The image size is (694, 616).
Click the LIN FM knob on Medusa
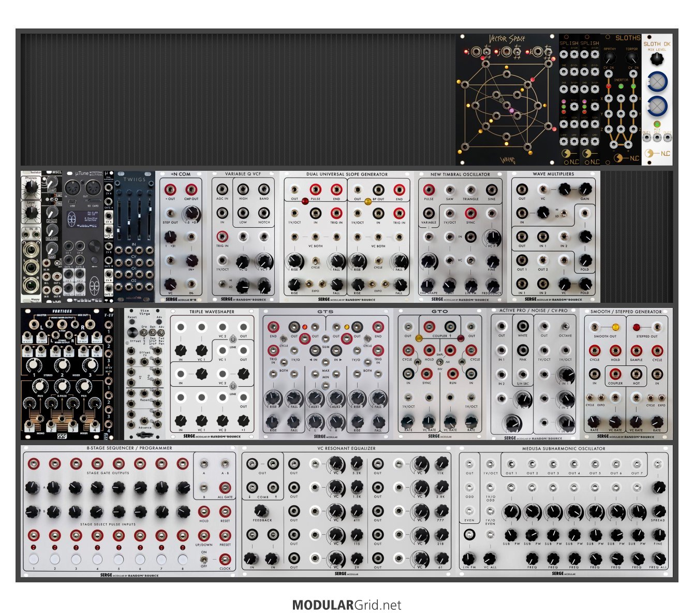pyautogui.click(x=469, y=559)
